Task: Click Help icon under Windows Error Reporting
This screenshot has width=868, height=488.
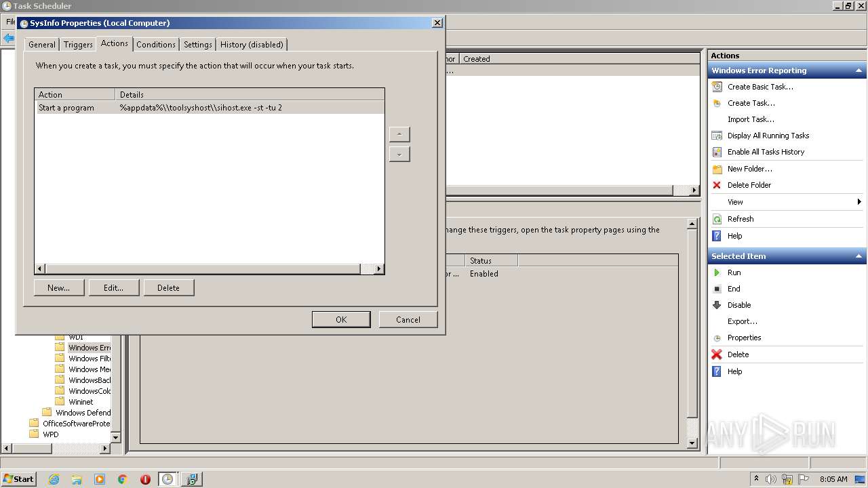Action: (x=717, y=236)
